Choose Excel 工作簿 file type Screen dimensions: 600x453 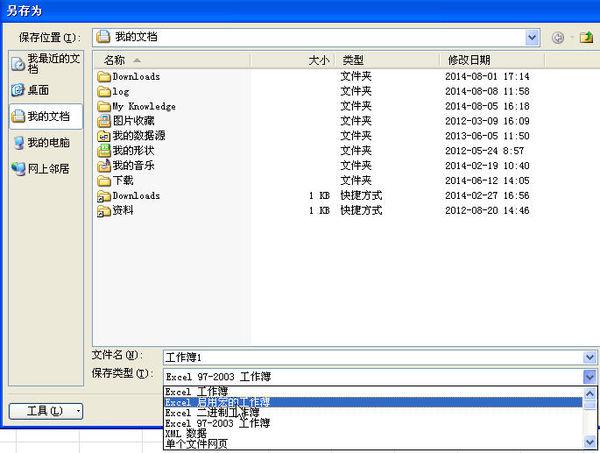(x=373, y=391)
